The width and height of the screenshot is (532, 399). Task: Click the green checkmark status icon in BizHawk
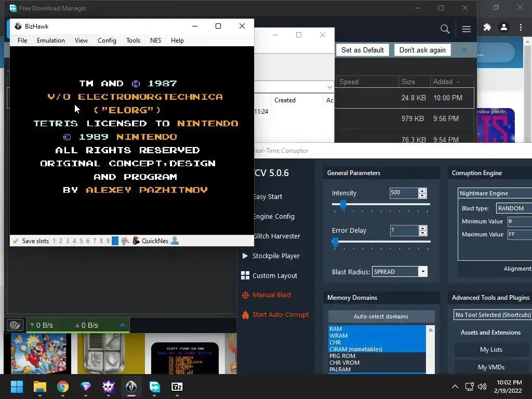tap(15, 241)
